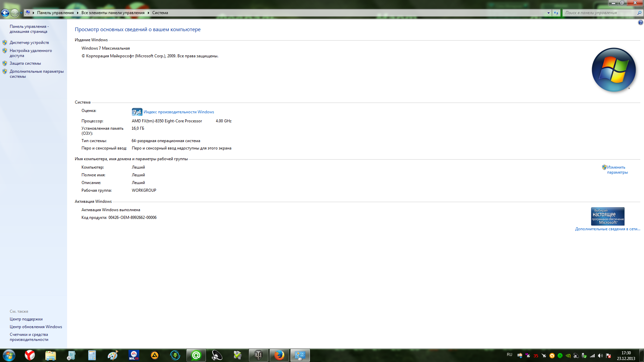Click the 7.4 performance score badge

[x=137, y=112]
